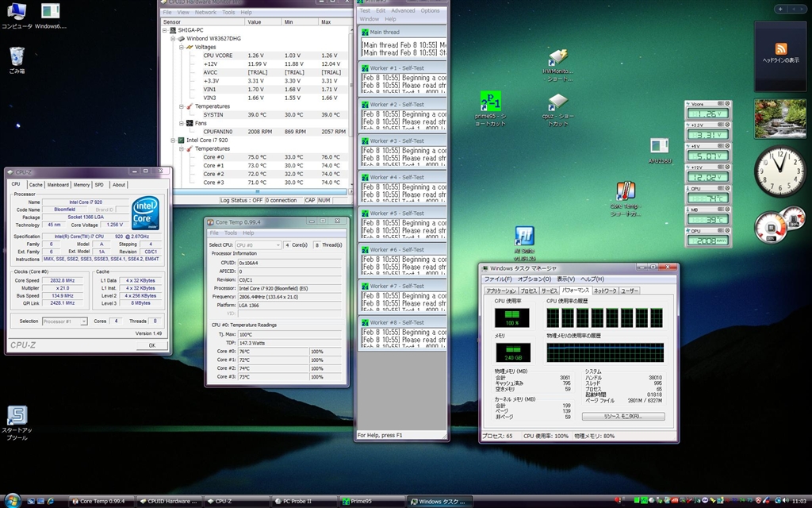Viewport: 812px width, 508px height.
Task: Switch to the Mainboard tab in CPU-Z
Action: pos(58,184)
